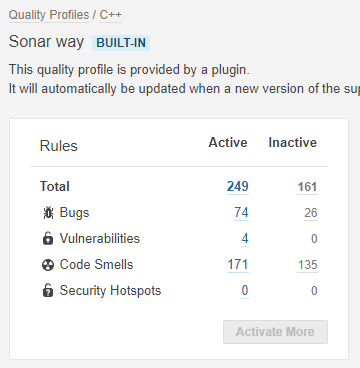Click the Security Hotspots lock icon
The image size is (360, 368).
pyautogui.click(x=48, y=291)
